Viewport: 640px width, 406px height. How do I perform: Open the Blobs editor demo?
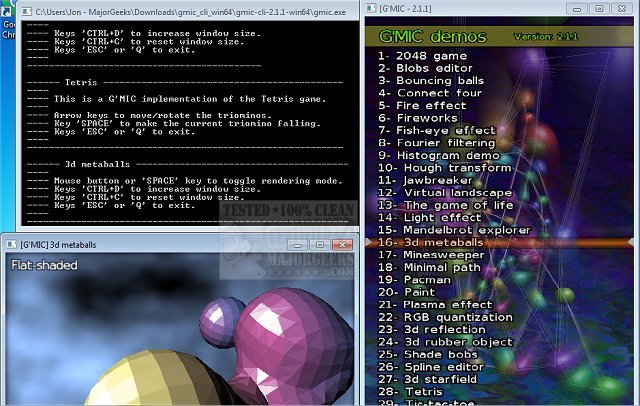[425, 68]
